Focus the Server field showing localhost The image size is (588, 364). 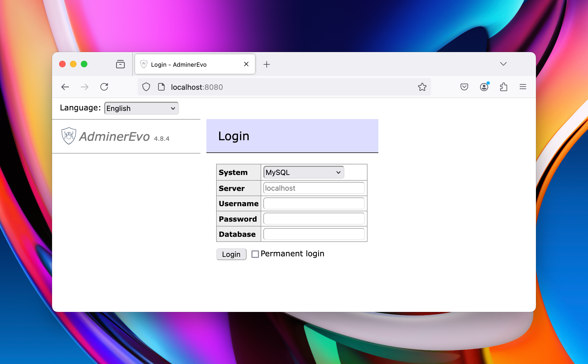tap(314, 188)
